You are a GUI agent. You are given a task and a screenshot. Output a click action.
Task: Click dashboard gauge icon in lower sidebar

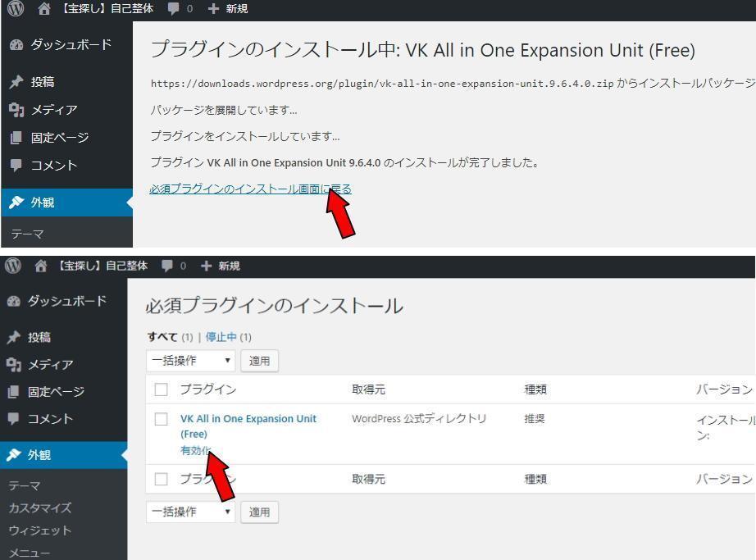pyautogui.click(x=14, y=301)
